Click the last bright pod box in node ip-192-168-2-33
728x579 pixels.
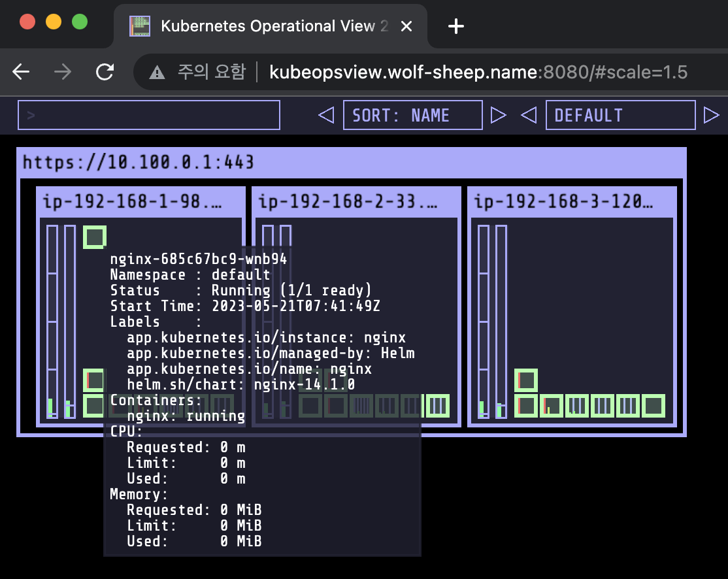point(437,406)
